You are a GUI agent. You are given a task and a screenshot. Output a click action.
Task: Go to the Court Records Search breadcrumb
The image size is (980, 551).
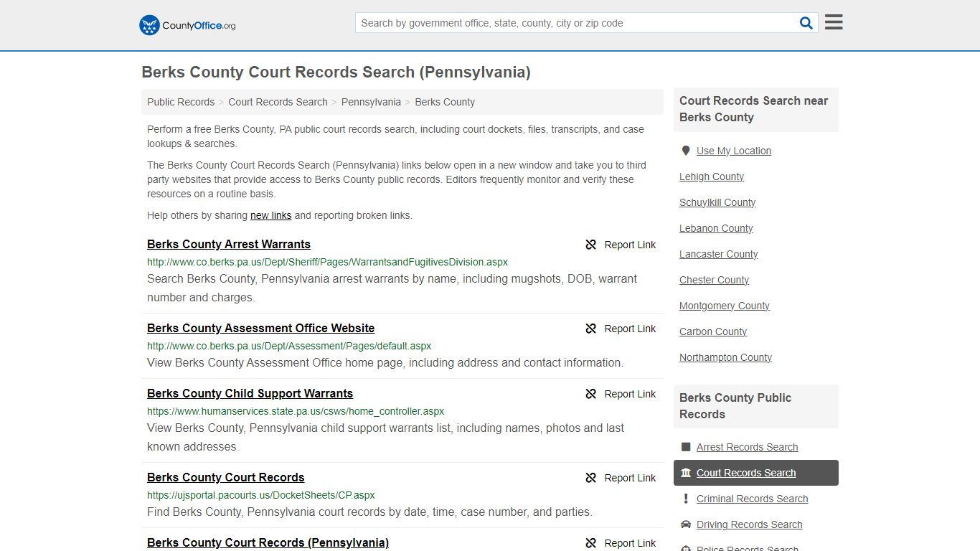(278, 102)
